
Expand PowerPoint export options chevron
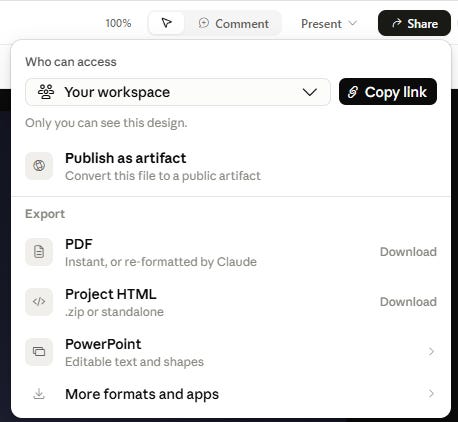[431, 352]
